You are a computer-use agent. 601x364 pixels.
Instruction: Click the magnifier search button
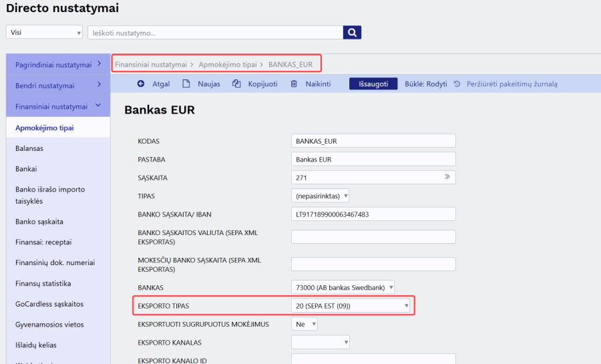tap(352, 33)
